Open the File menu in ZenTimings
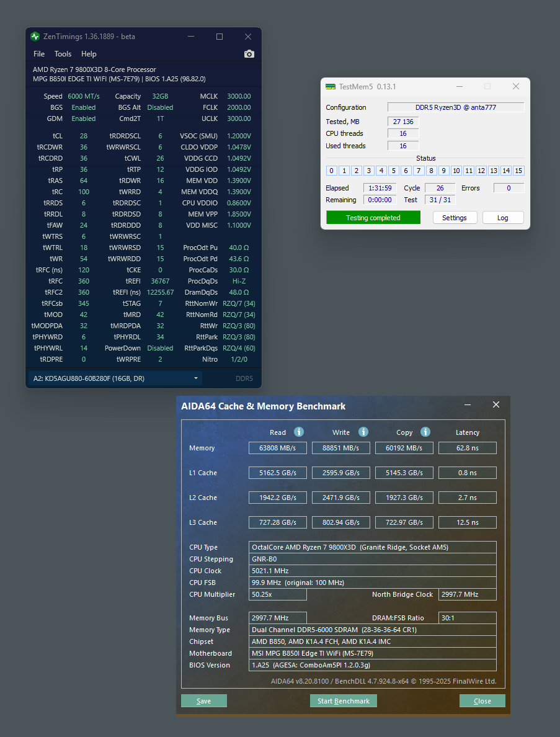 (39, 54)
